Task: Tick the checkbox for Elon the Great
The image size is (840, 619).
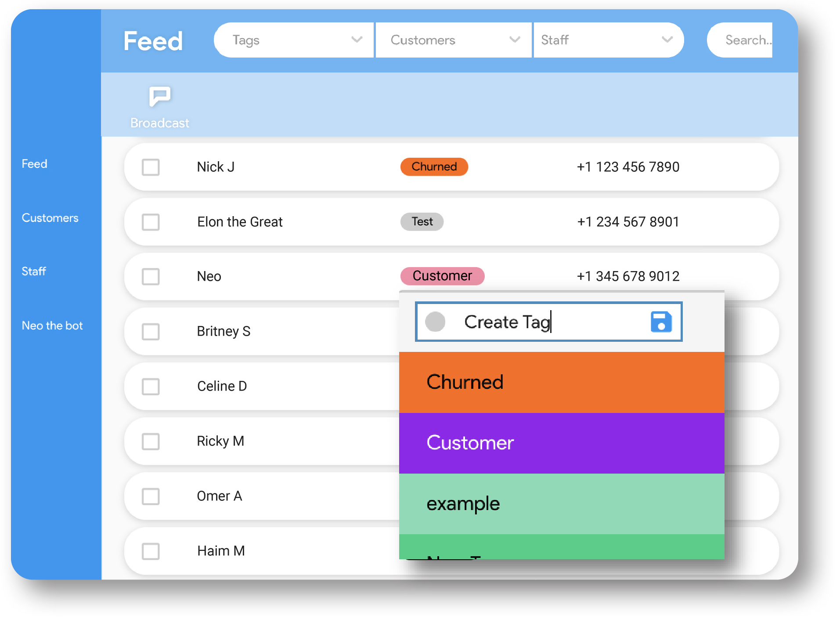Action: click(x=151, y=222)
